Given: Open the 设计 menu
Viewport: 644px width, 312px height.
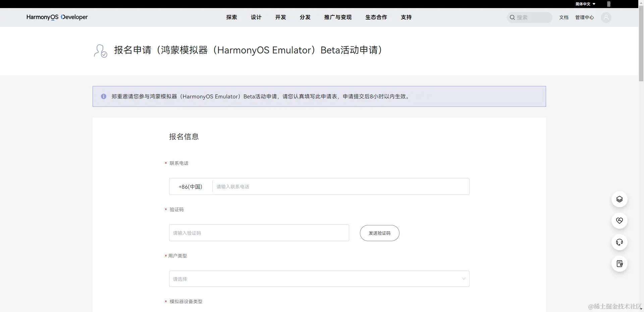Looking at the screenshot, I should [256, 17].
